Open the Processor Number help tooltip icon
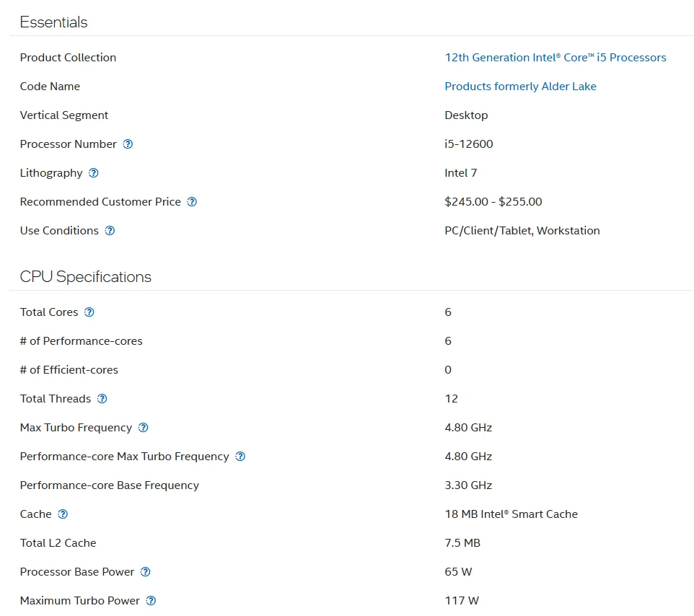The width and height of the screenshot is (694, 616). 128,144
